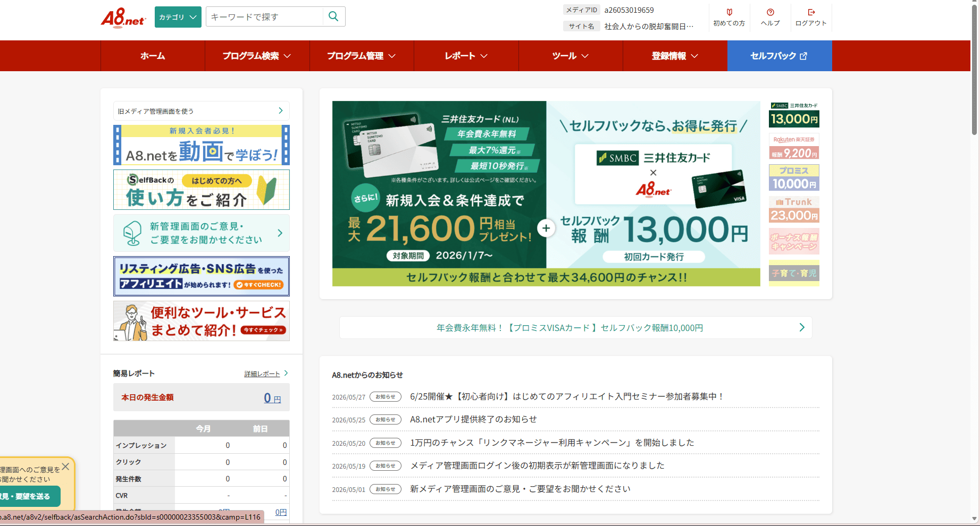Click the plus icon on SMBC banner
Image resolution: width=980 pixels, height=526 pixels.
coord(546,228)
